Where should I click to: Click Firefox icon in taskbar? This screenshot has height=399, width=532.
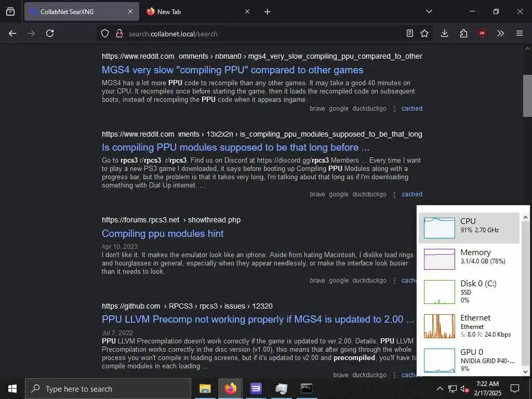pyautogui.click(x=230, y=389)
